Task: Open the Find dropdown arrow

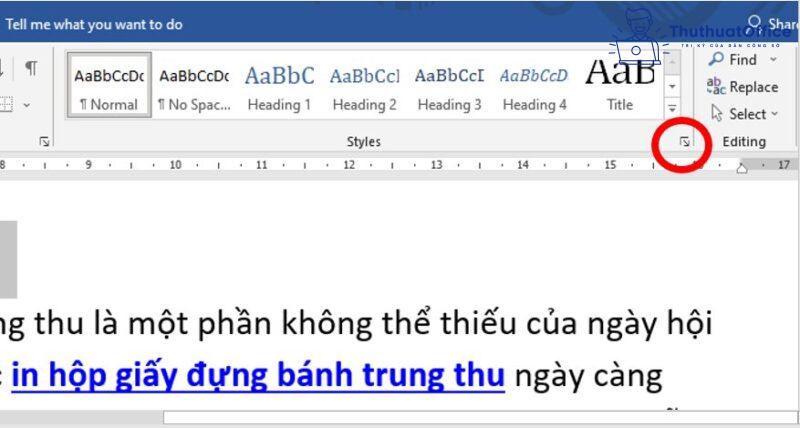Action: 773,60
